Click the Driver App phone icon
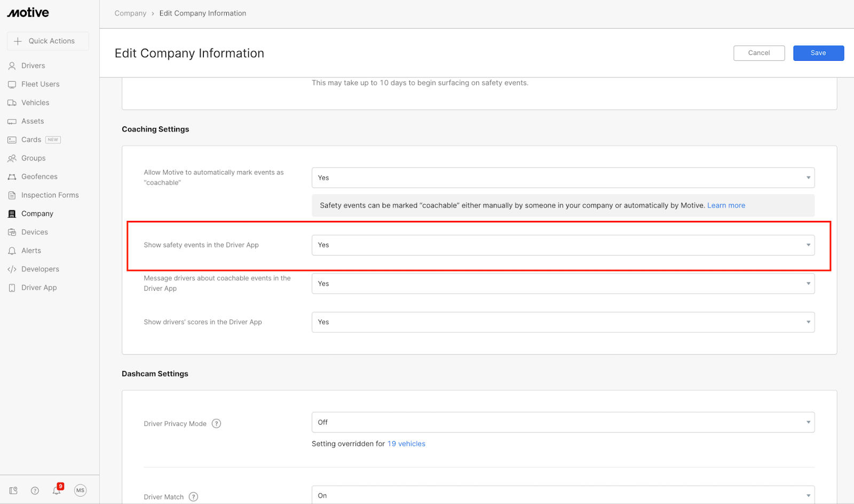The width and height of the screenshot is (854, 504). (12, 288)
